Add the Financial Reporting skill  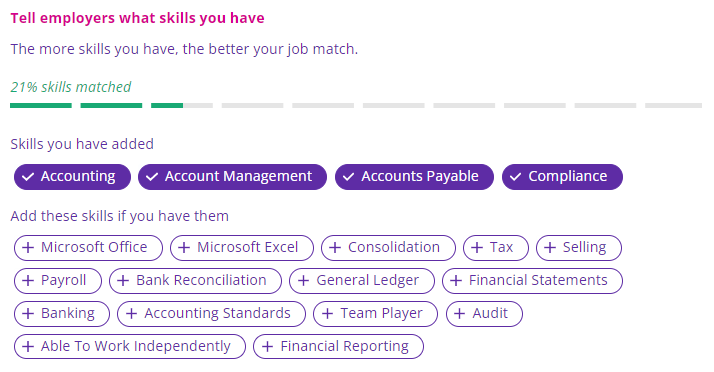click(338, 347)
